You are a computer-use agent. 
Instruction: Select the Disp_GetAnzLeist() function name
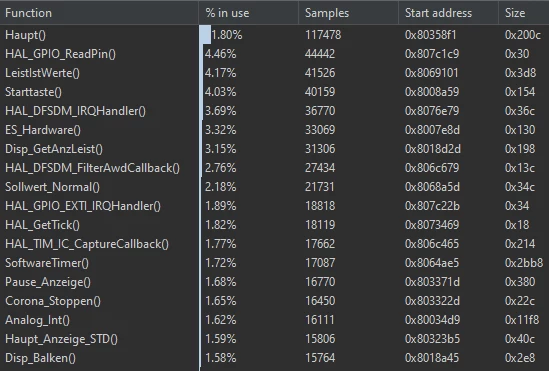[54, 149]
